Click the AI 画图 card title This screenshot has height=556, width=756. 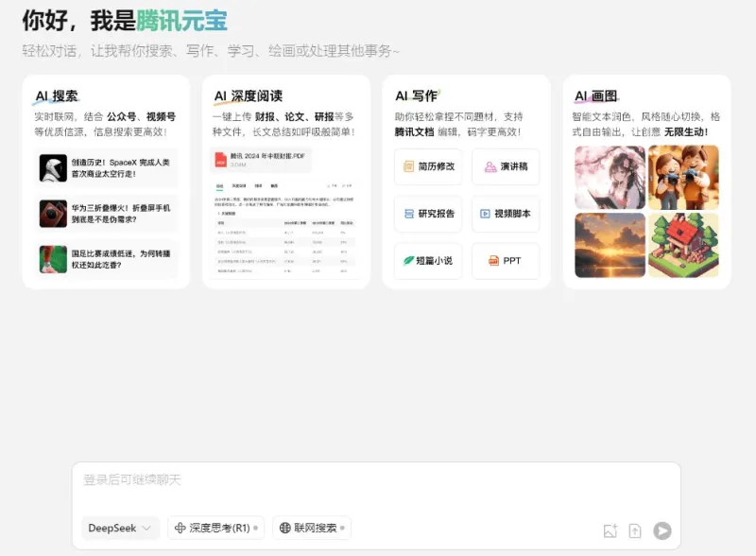pyautogui.click(x=596, y=96)
